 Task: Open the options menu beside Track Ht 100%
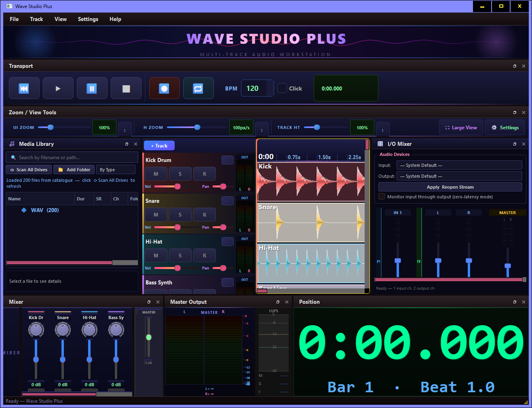383,130
